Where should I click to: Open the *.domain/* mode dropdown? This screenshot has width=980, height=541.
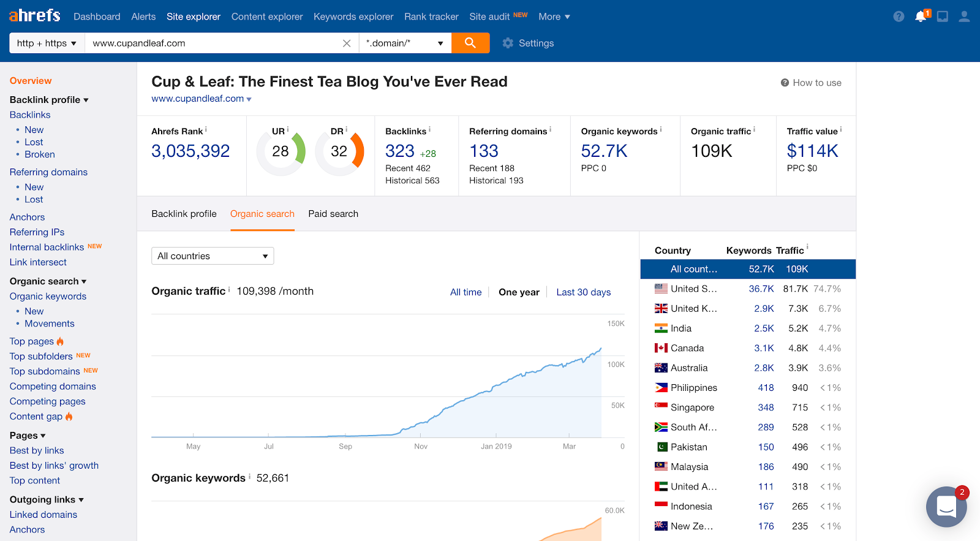[x=405, y=43]
